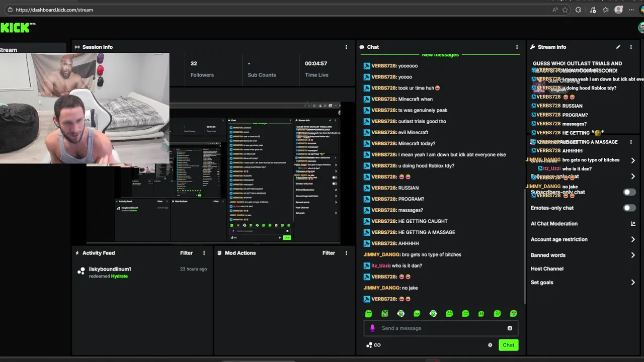Screen dimensions: 644x362
Task: Click the Hydrate redemption activity icon
Action: pyautogui.click(x=81, y=271)
